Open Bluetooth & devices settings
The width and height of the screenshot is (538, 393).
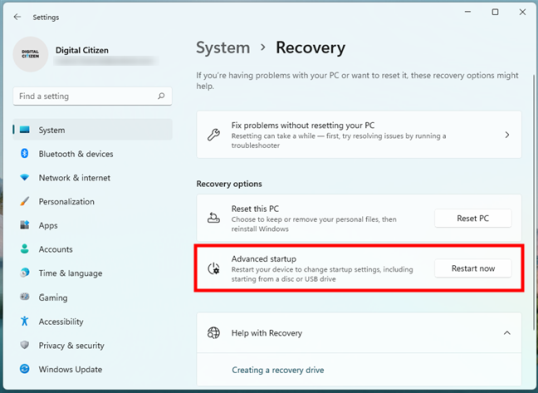[x=76, y=154]
